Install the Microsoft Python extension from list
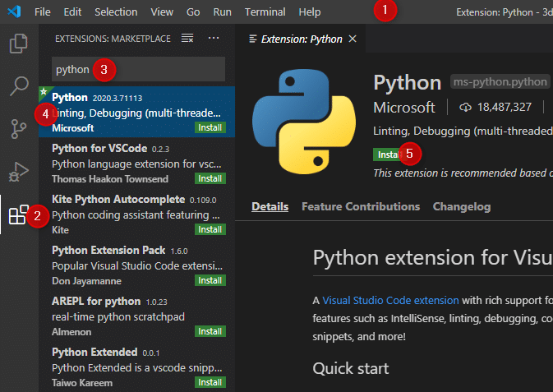The image size is (553, 392). (210, 127)
